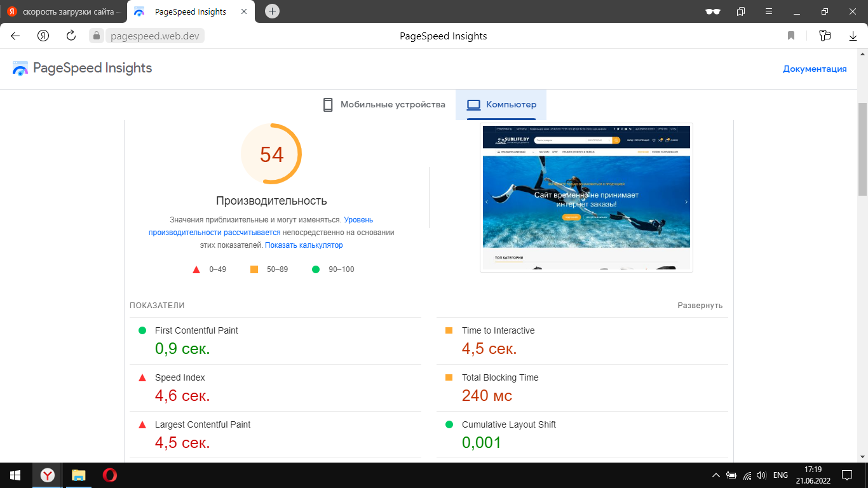Click Time to Interactive metric label

498,330
